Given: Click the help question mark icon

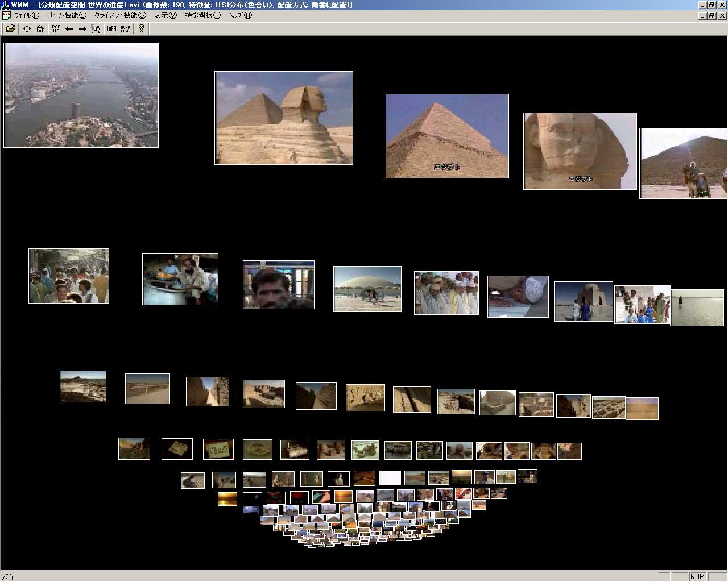Looking at the screenshot, I should click(142, 29).
